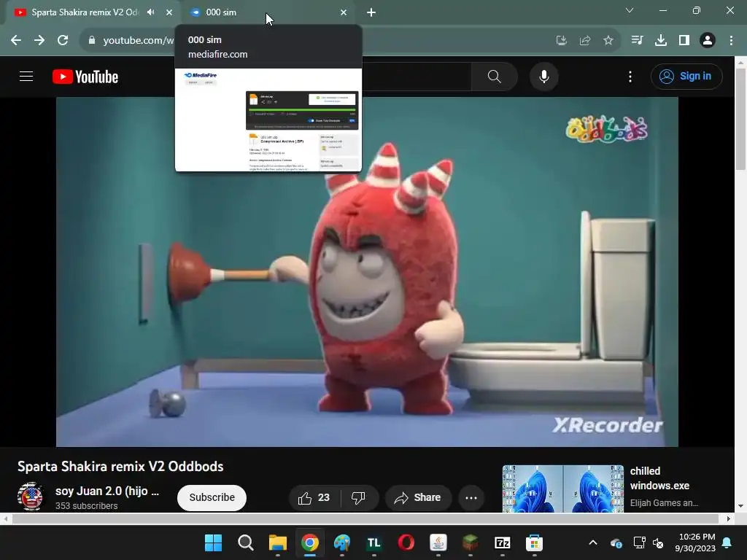The image size is (747, 560).
Task: Like the video with 23 likes
Action: point(314,497)
